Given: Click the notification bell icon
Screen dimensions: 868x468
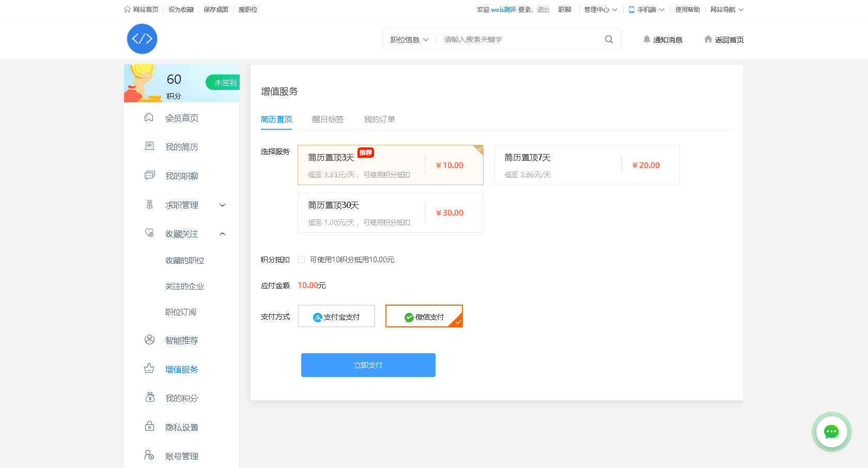Looking at the screenshot, I should point(646,39).
